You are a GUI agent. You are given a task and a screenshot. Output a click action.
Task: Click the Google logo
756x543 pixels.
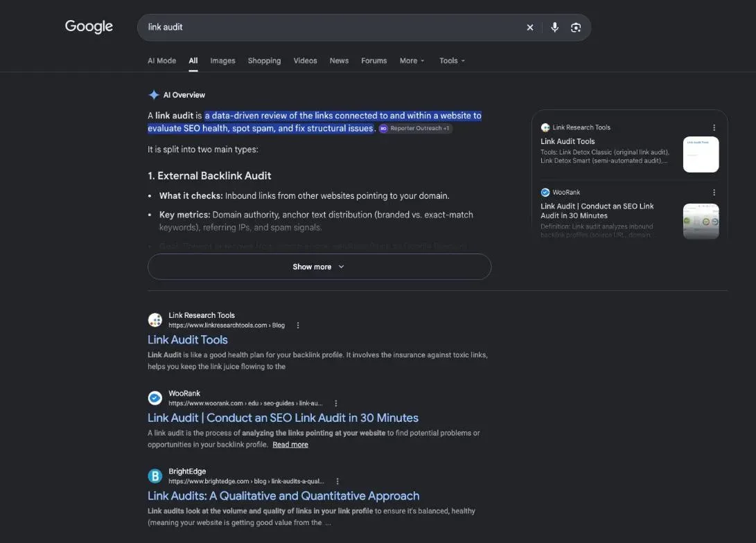coord(89,26)
